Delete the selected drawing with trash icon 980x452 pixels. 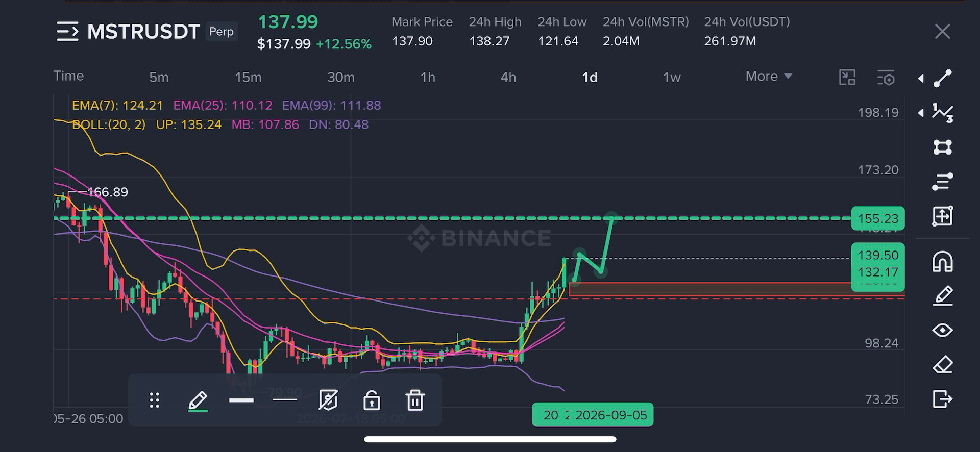coord(415,400)
